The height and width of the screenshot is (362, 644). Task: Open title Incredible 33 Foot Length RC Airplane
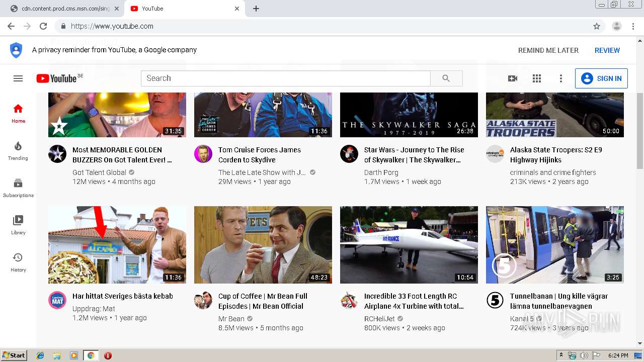coord(414,301)
